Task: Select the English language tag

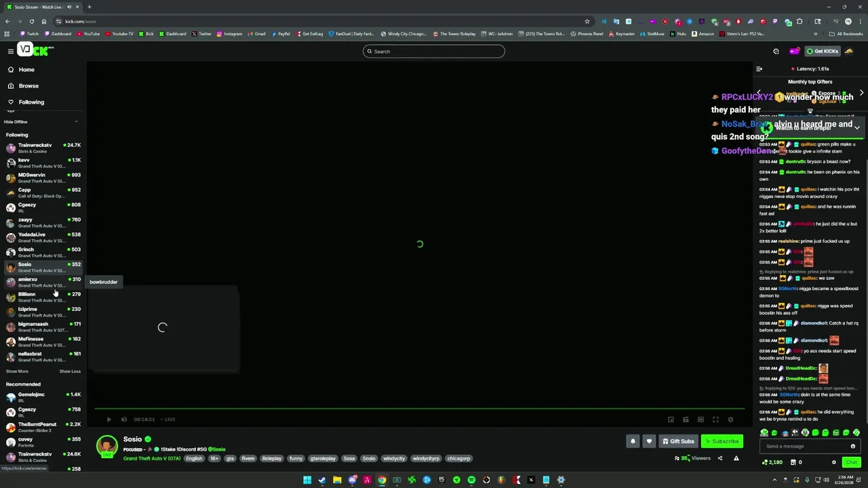Action: 194,458
